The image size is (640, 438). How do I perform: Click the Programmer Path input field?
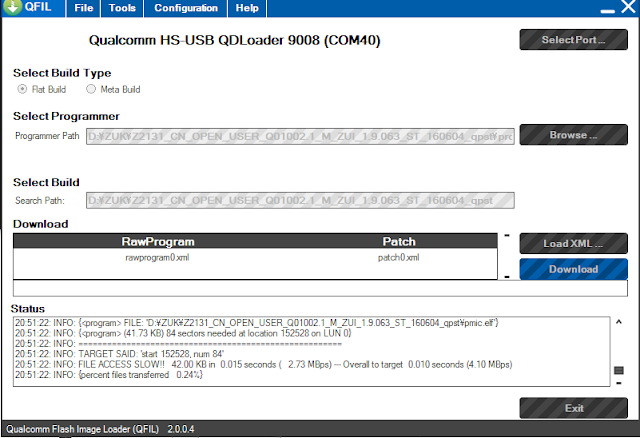[x=300, y=136]
